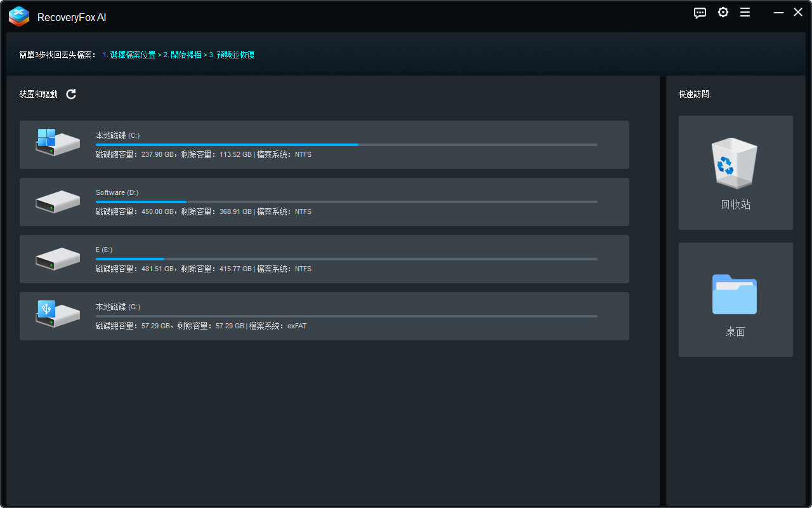Select the Software (D:) drive icon
The height and width of the screenshot is (508, 812).
click(57, 201)
